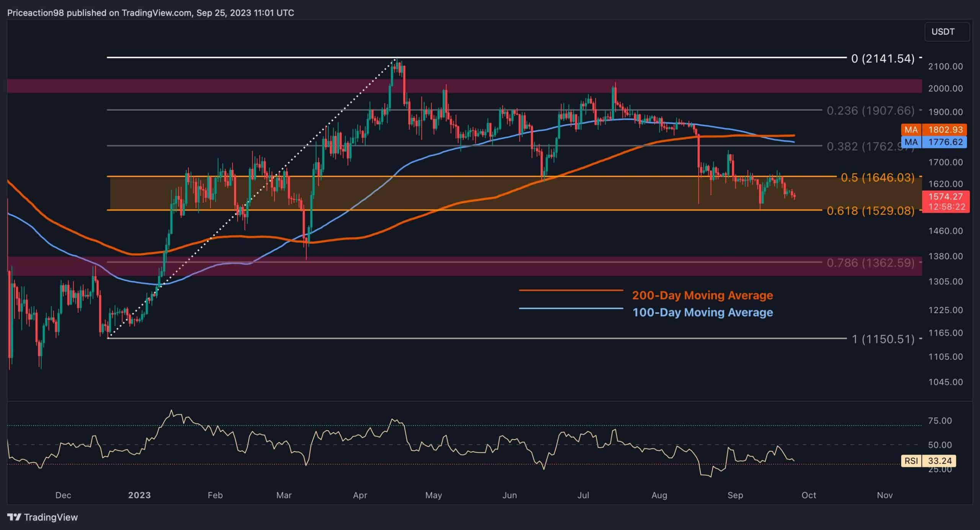Click the 1 (1150.51) Fibonacci bottom level
This screenshot has width=980, height=530.
pyautogui.click(x=882, y=339)
